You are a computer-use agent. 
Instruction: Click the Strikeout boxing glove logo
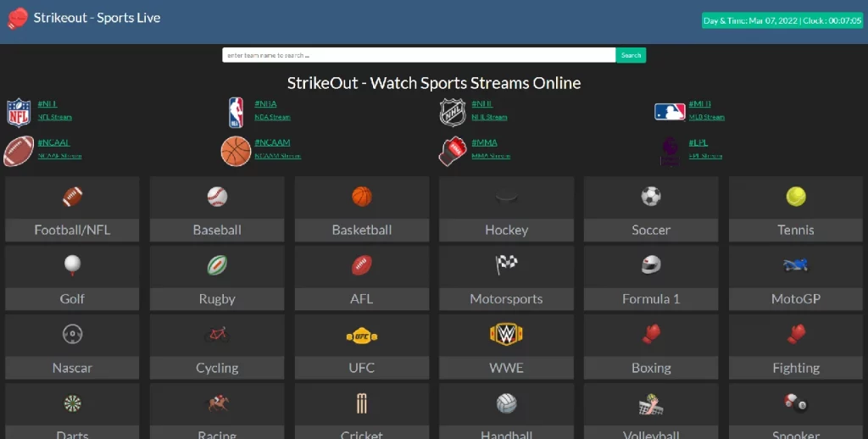point(18,19)
